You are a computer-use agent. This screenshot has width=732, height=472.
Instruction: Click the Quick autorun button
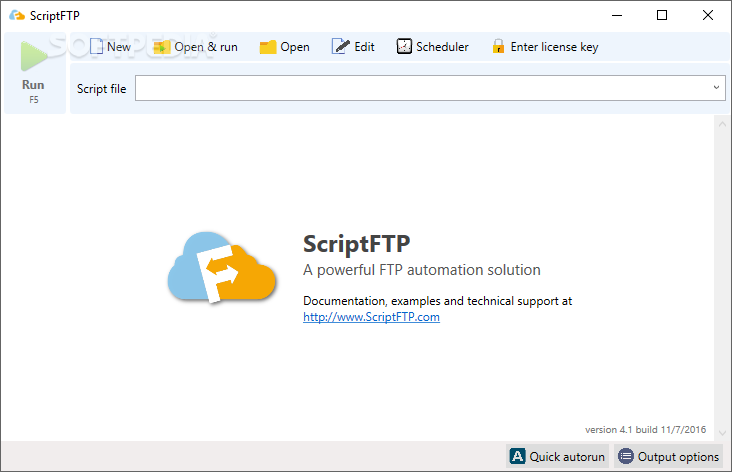tap(557, 456)
